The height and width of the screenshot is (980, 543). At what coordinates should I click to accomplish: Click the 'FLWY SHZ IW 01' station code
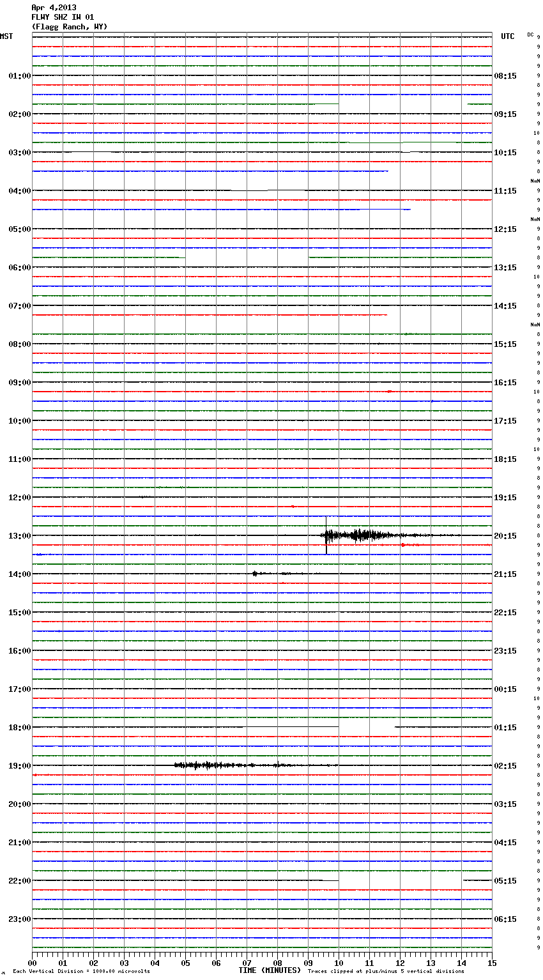point(63,17)
